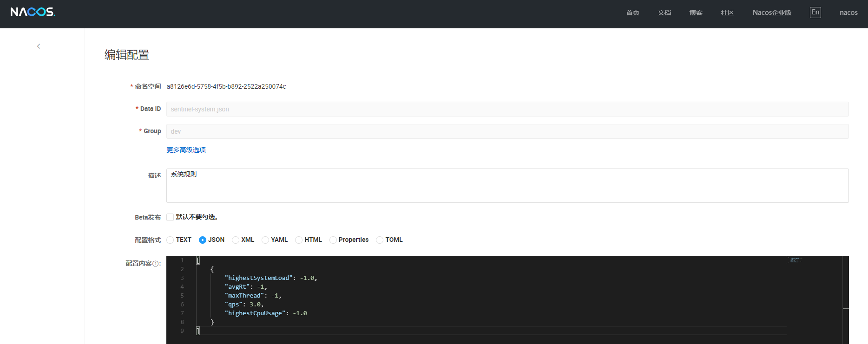Go to the 博客 link
This screenshot has width=868, height=344.
point(696,13)
